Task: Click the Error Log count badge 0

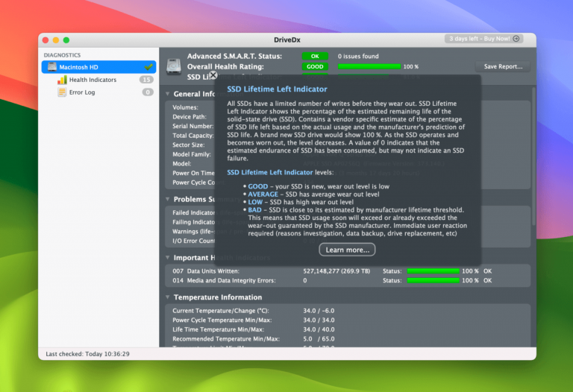Action: tap(147, 92)
